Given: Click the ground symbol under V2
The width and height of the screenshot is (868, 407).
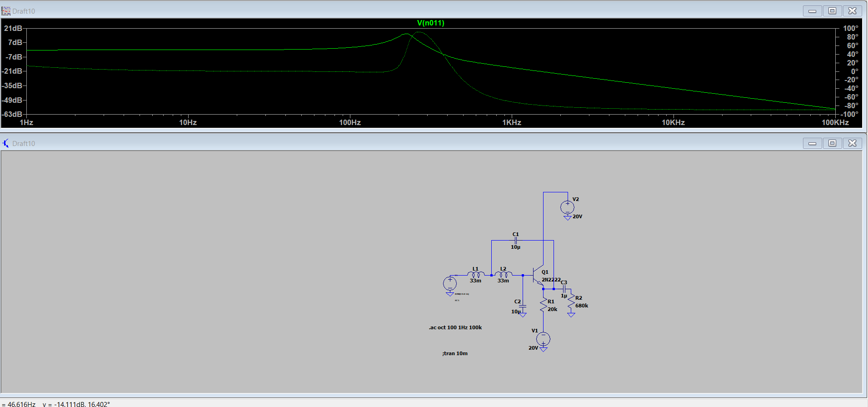Looking at the screenshot, I should (x=567, y=218).
